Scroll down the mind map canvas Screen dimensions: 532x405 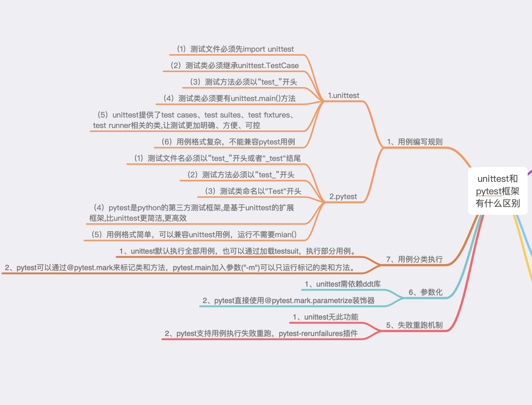[x=266, y=202]
